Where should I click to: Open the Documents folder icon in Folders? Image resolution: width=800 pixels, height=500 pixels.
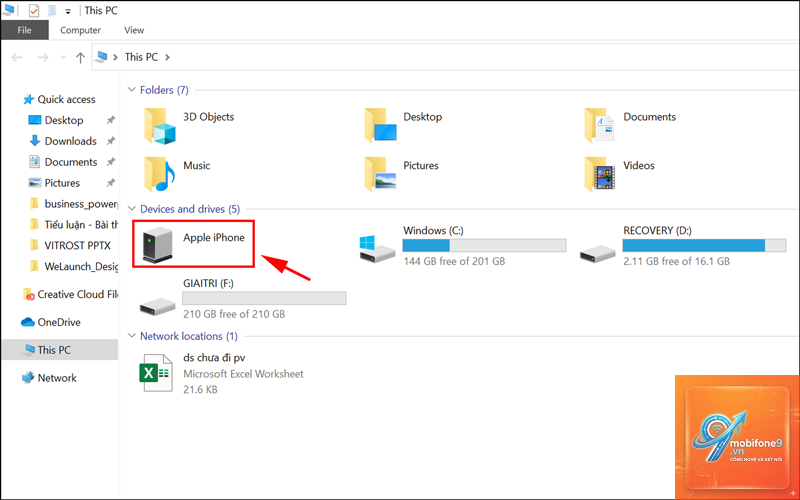[x=599, y=126]
